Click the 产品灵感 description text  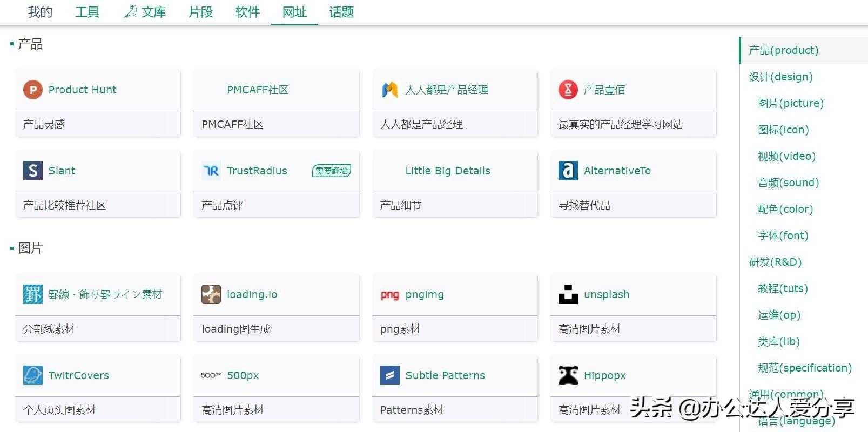[44, 124]
